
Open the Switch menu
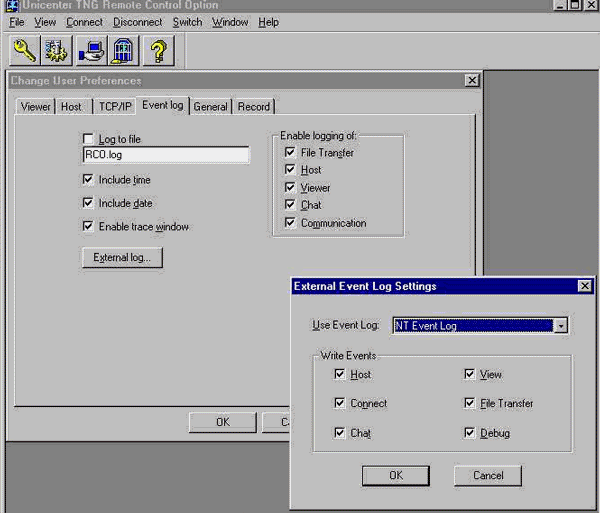[x=187, y=22]
